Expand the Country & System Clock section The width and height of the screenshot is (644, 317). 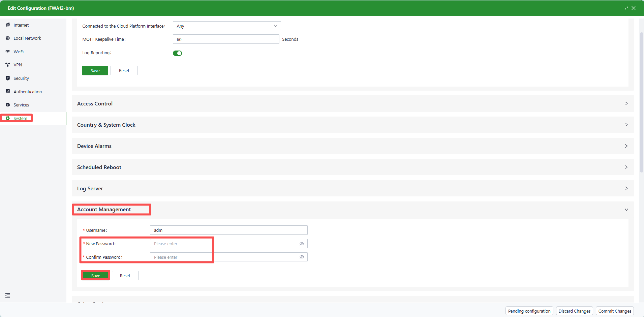(x=352, y=125)
